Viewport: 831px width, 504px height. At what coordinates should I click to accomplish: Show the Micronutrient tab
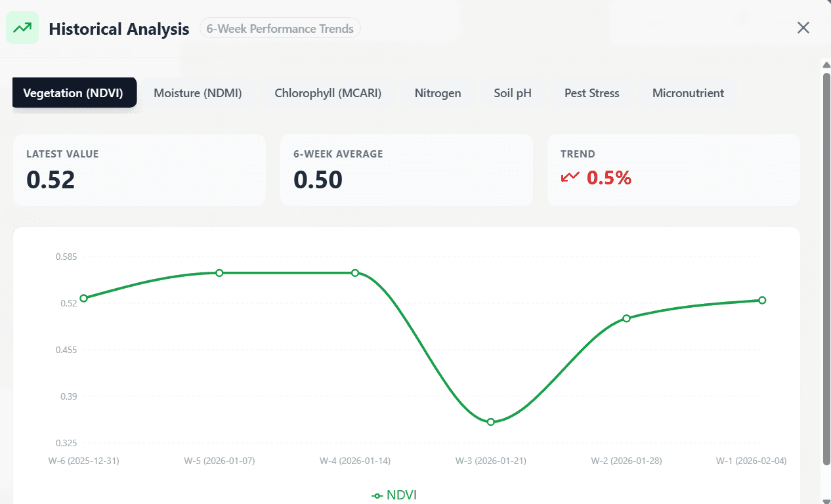pyautogui.click(x=688, y=93)
